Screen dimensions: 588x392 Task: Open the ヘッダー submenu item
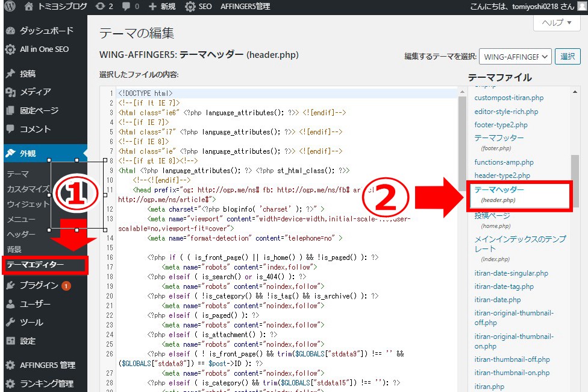tap(21, 235)
